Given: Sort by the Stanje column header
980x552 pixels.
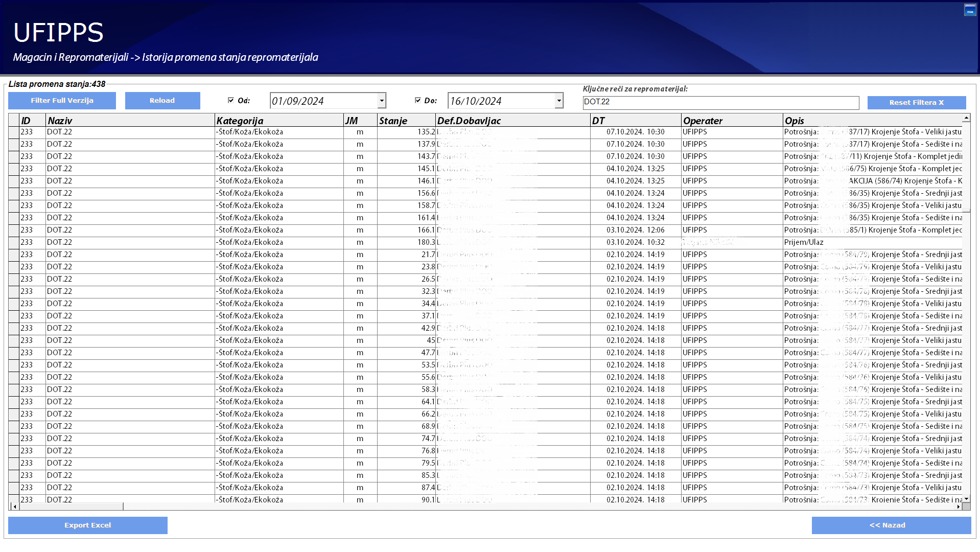Looking at the screenshot, I should tap(407, 121).
